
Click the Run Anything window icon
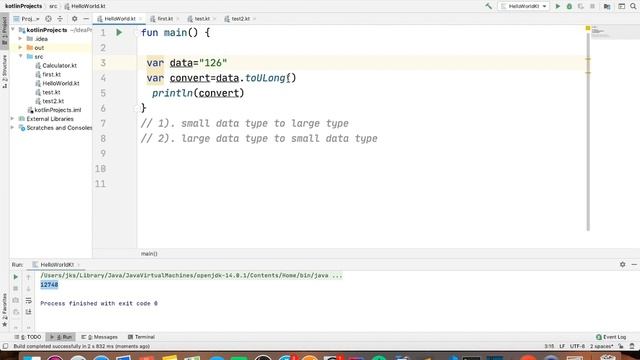tap(621, 6)
